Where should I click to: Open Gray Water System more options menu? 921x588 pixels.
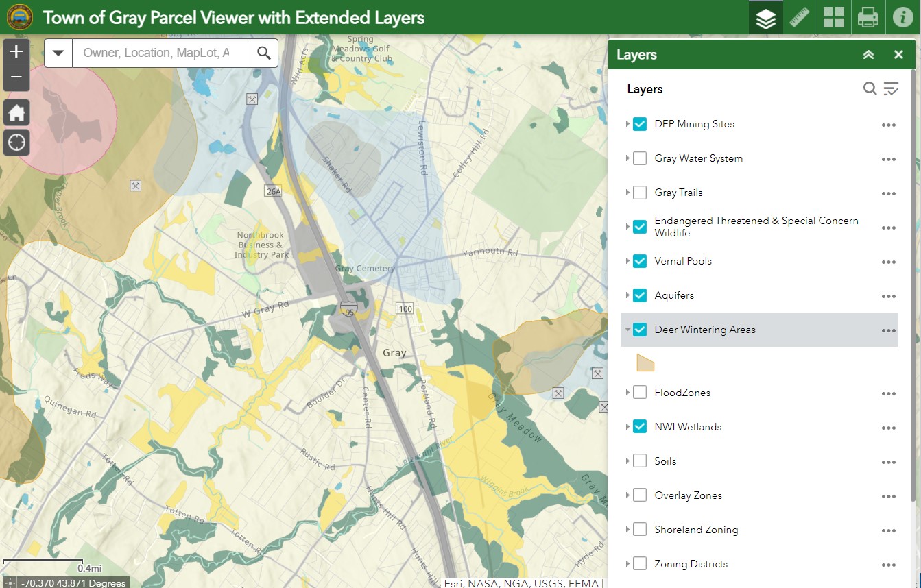[x=889, y=159]
